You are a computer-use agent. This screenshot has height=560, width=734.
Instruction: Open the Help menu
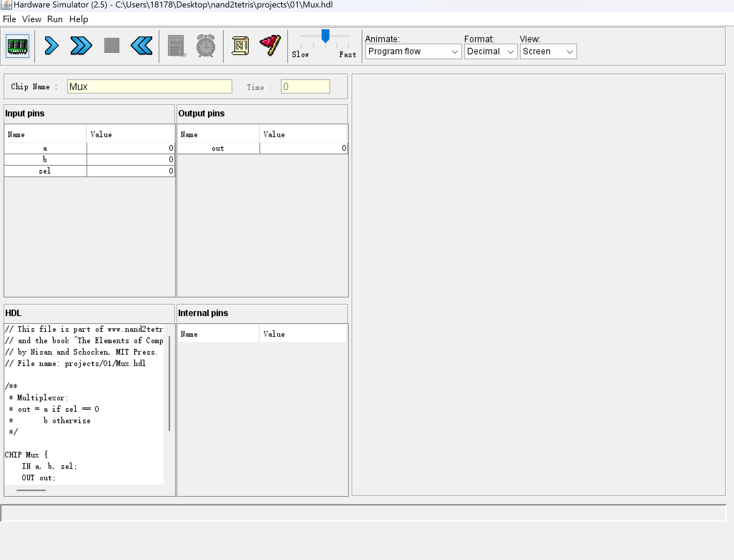(x=79, y=19)
